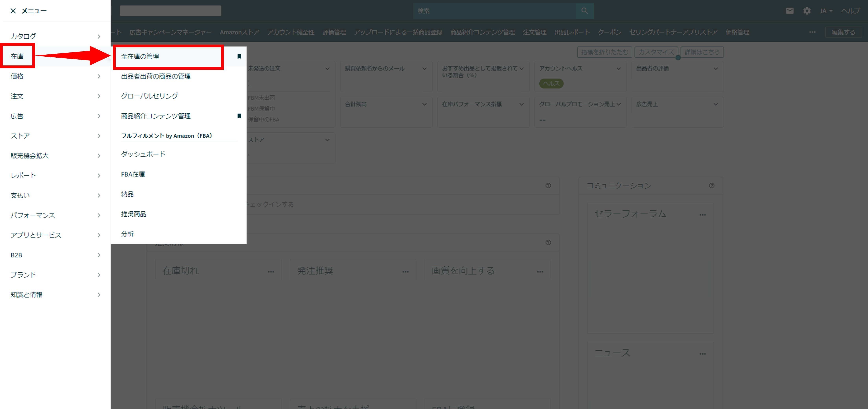Expand the 知識と情報 menu category
This screenshot has width=868, height=409.
point(55,295)
